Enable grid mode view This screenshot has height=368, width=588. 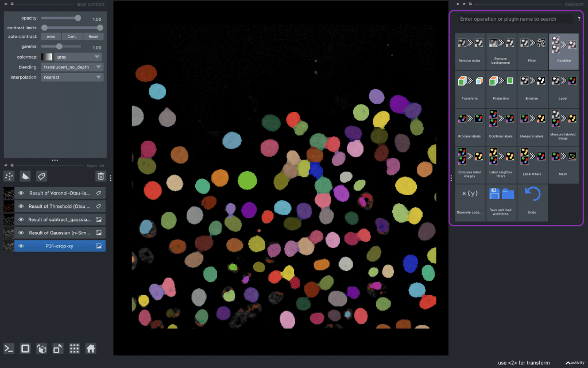point(74,348)
